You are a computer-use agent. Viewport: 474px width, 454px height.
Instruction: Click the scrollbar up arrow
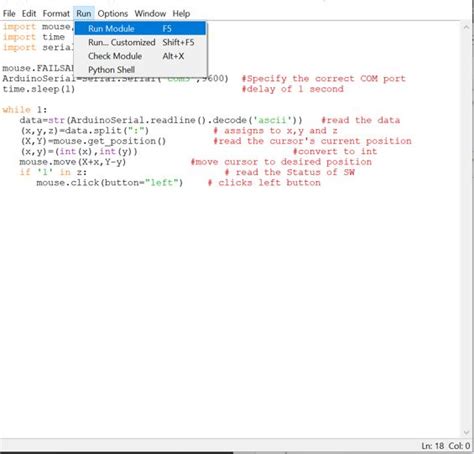coord(466,27)
